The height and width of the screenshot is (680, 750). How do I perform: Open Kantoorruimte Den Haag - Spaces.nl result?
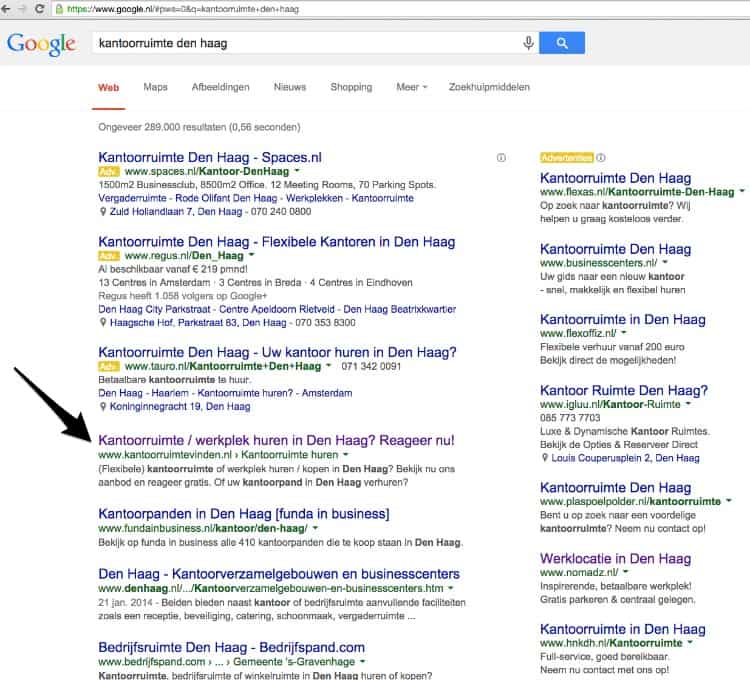pyautogui.click(x=210, y=157)
